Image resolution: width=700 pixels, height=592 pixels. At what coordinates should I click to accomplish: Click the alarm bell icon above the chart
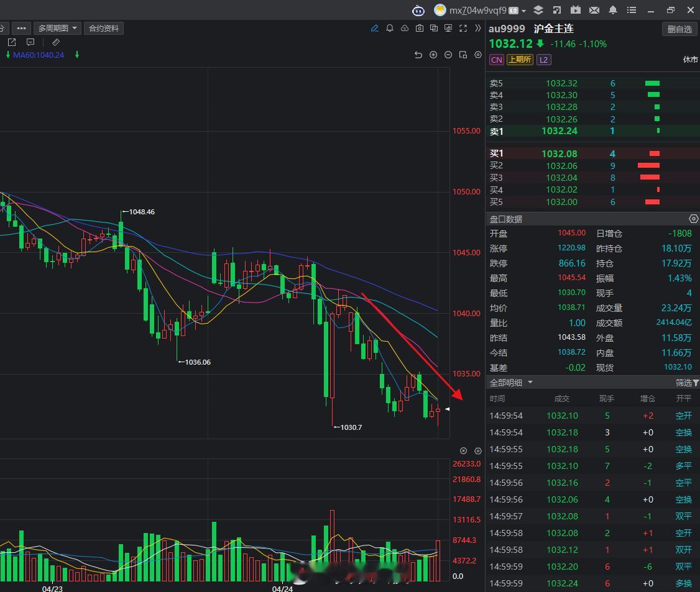pos(390,28)
